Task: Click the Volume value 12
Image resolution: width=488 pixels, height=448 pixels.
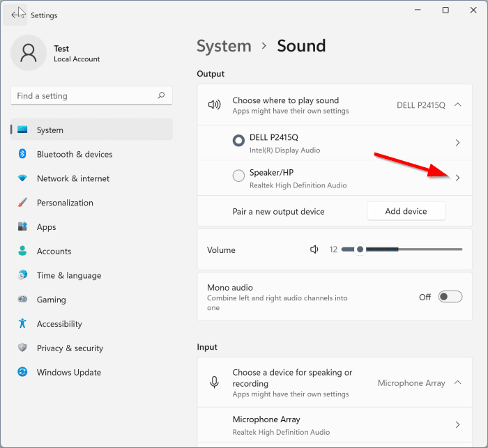Action: pyautogui.click(x=333, y=249)
